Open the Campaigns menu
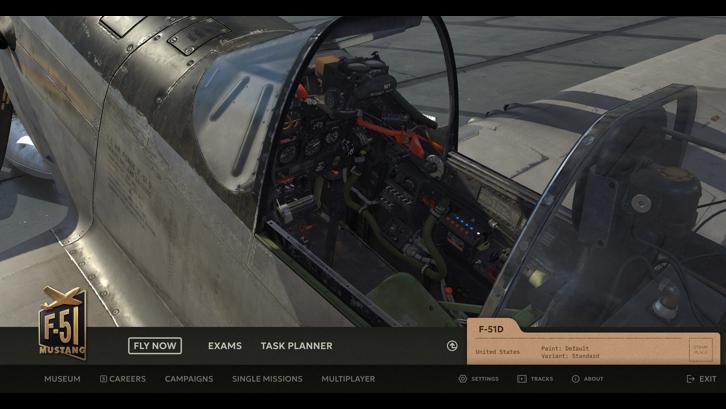 click(x=189, y=379)
